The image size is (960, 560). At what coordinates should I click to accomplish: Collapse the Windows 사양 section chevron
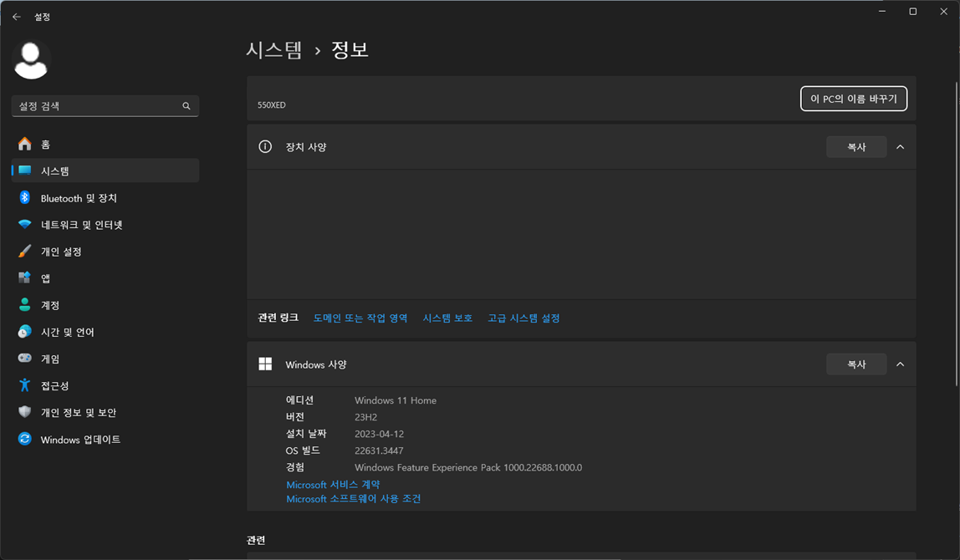900,364
